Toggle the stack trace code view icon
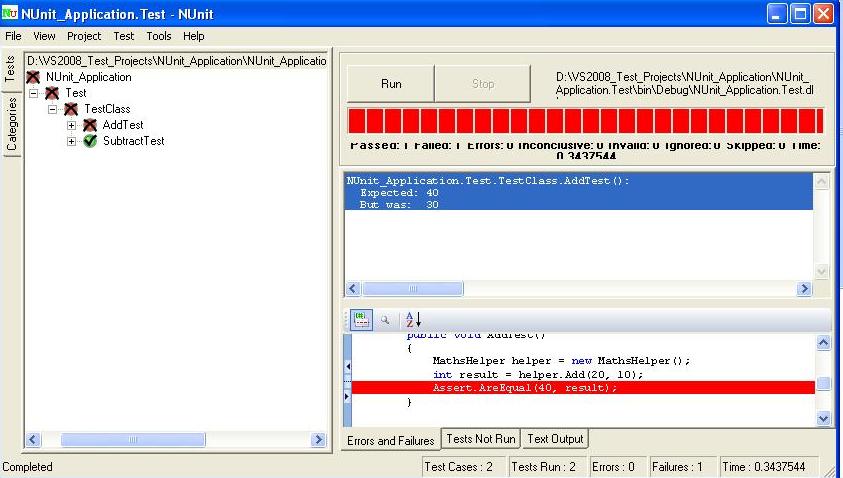Screen dimensions: 843x478 point(361,319)
